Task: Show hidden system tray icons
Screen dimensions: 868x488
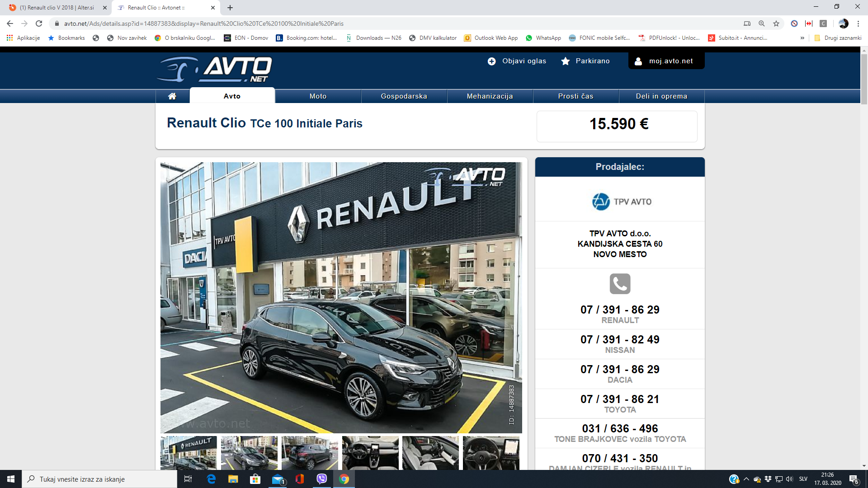Action: click(746, 479)
